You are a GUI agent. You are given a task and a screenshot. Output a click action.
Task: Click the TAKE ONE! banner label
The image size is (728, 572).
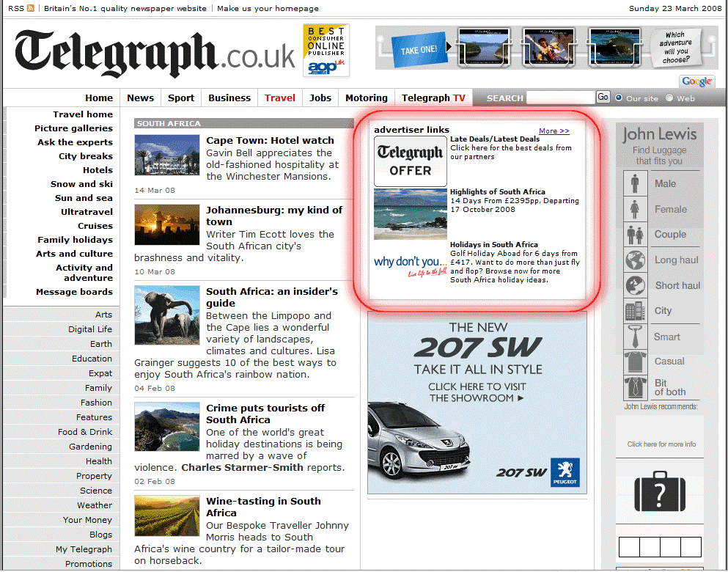click(419, 49)
